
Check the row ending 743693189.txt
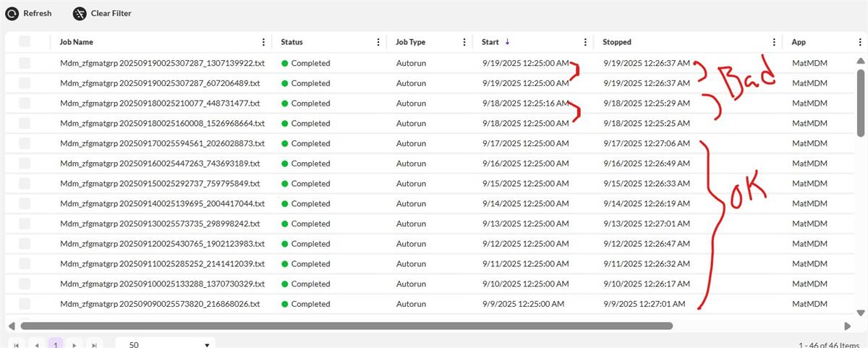click(x=25, y=164)
